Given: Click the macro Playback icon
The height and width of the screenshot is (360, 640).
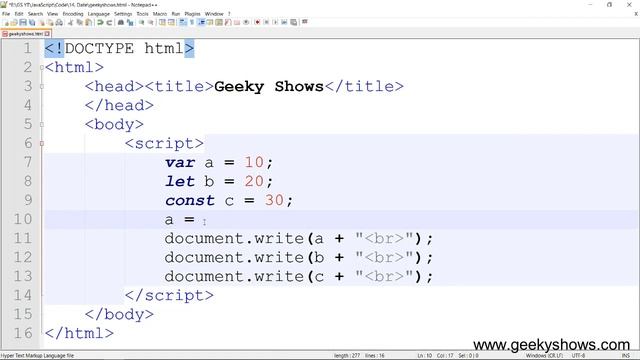Looking at the screenshot, I should click(275, 22).
